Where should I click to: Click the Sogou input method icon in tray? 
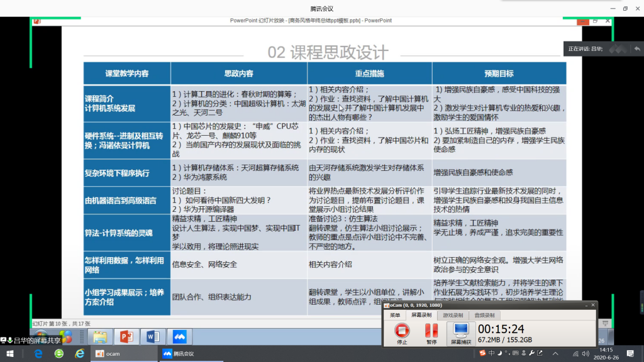tap(483, 352)
